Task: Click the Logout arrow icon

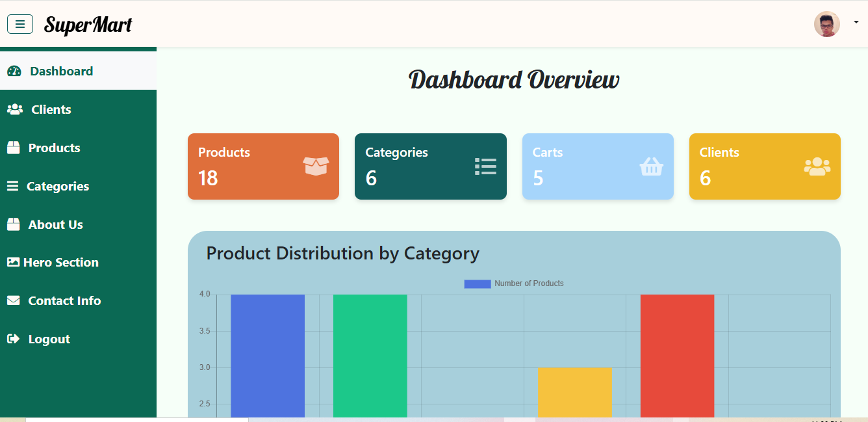Action: pos(13,339)
